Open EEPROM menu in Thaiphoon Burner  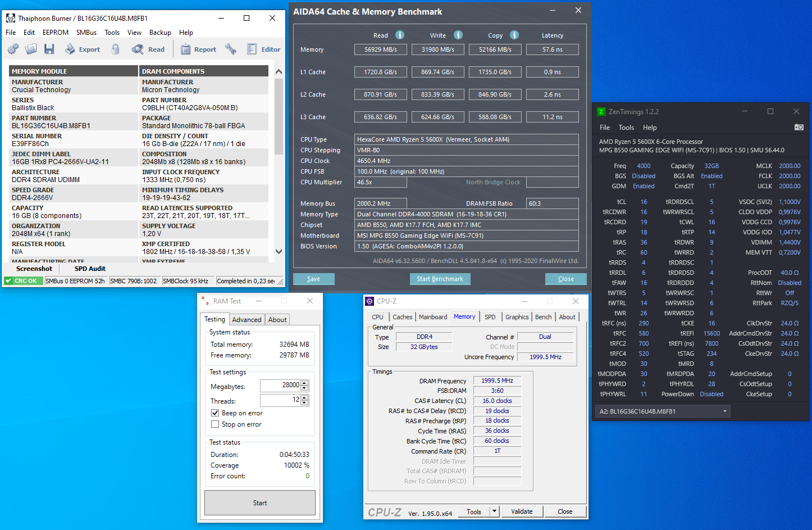(56, 33)
